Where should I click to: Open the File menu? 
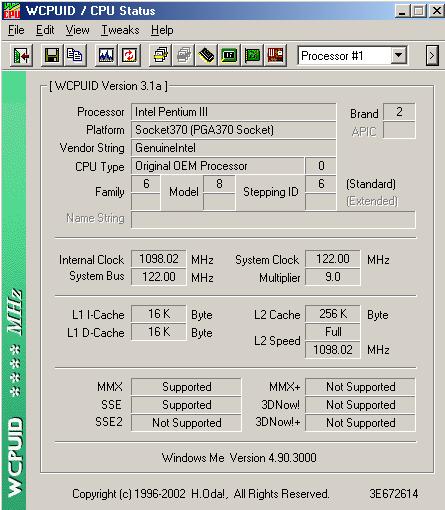click(x=16, y=30)
